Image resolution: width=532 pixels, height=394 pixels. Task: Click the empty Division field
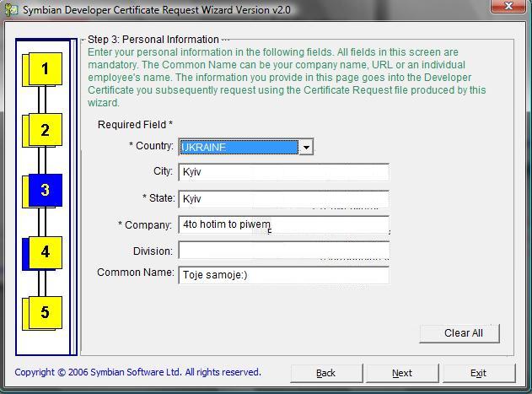click(283, 251)
